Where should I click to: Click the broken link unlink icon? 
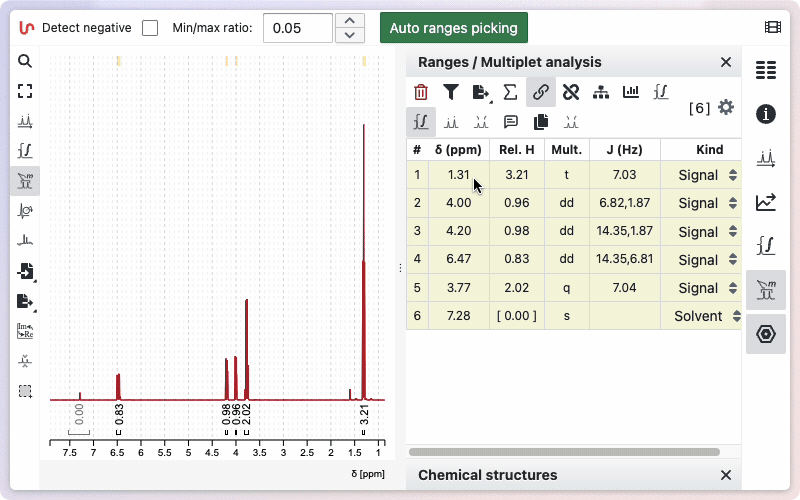(x=571, y=93)
